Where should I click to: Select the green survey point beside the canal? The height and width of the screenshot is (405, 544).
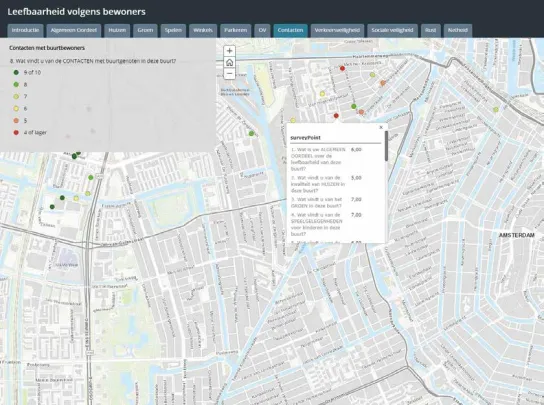(252, 133)
